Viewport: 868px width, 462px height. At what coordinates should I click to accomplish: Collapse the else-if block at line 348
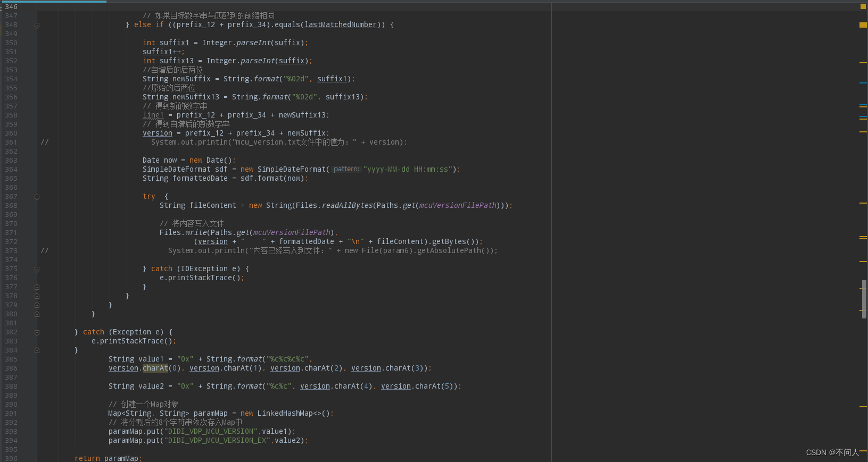point(37,25)
